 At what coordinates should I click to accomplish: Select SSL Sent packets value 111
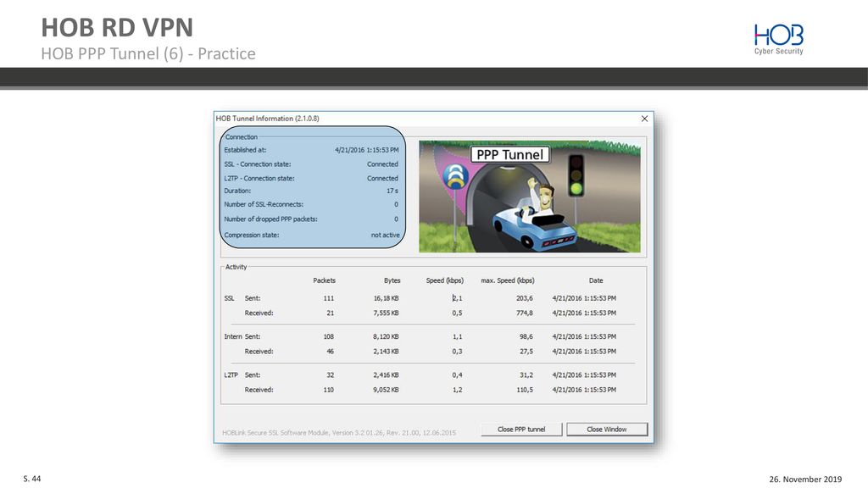click(329, 298)
